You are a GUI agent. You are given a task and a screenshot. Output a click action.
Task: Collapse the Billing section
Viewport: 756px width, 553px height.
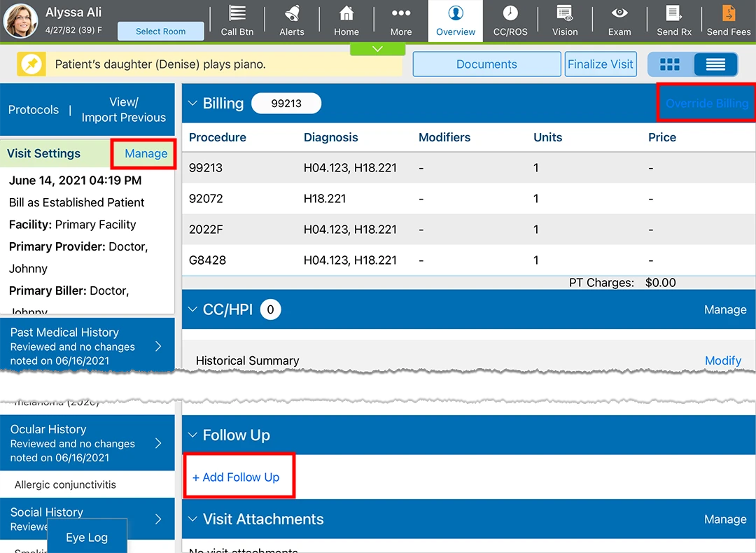193,104
